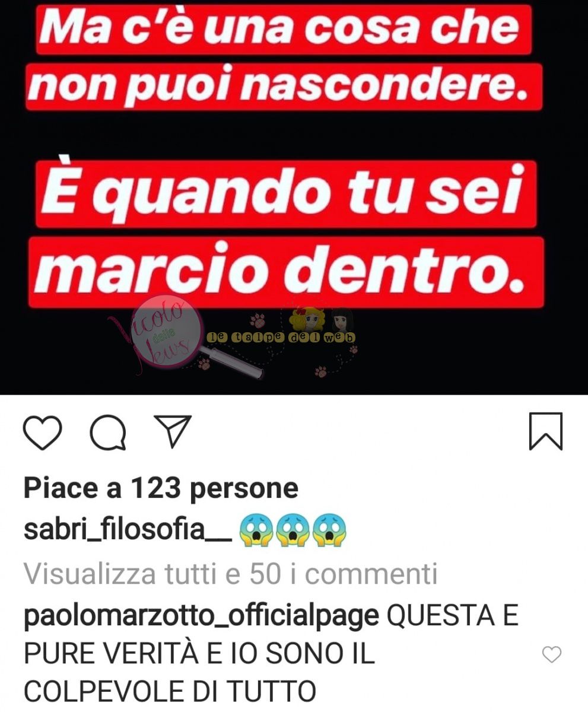Image resolution: width=588 pixels, height=712 pixels.
Task: Tap the Ma c'è una cosa che banner
Action: pyautogui.click(x=284, y=28)
